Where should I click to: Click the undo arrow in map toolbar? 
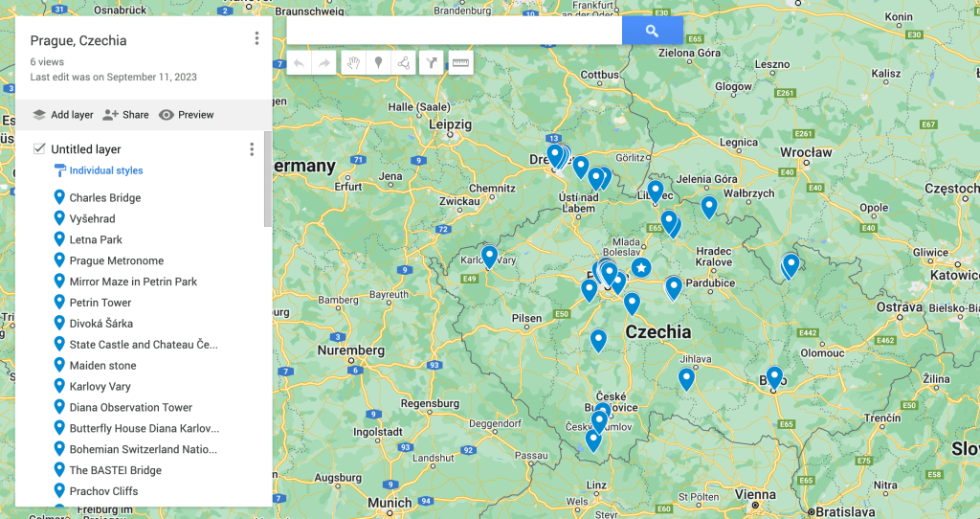[x=300, y=63]
